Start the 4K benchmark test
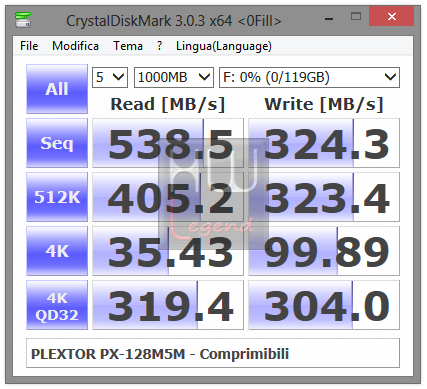This screenshot has width=427, height=389. click(x=57, y=251)
